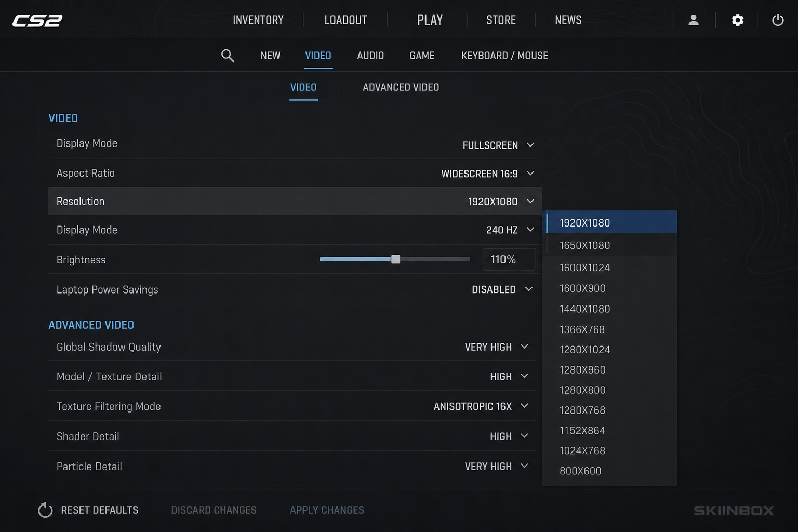Click the Reset Defaults button
Viewport: 798px width, 532px height.
tap(88, 510)
